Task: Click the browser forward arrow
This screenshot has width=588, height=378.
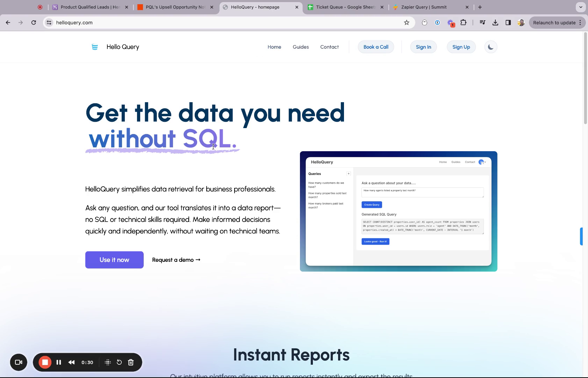Action: 21,22
